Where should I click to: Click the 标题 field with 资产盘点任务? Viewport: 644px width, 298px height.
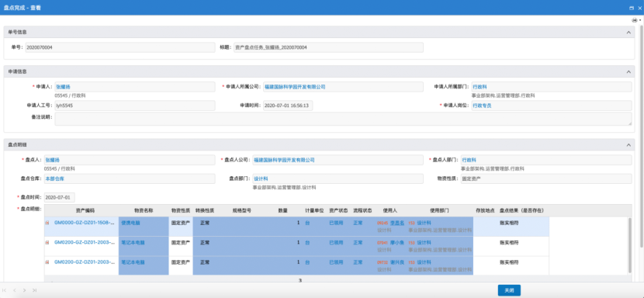[x=328, y=47]
